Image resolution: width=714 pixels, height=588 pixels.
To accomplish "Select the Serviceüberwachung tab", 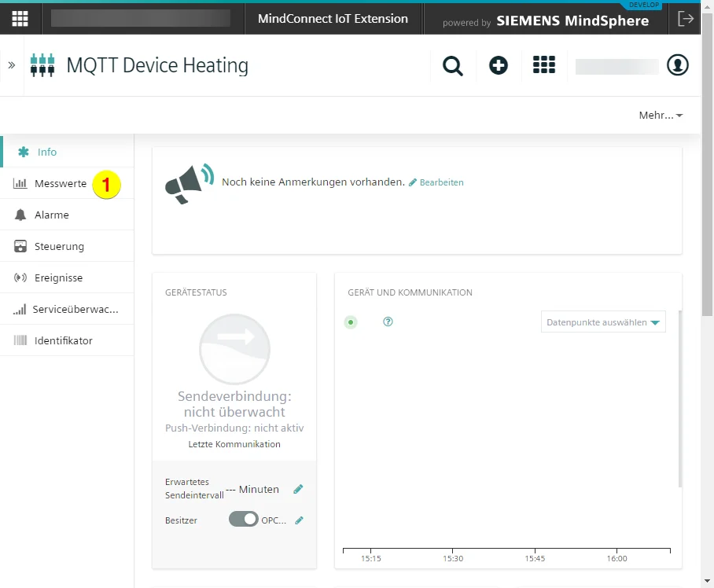I will tap(68, 309).
